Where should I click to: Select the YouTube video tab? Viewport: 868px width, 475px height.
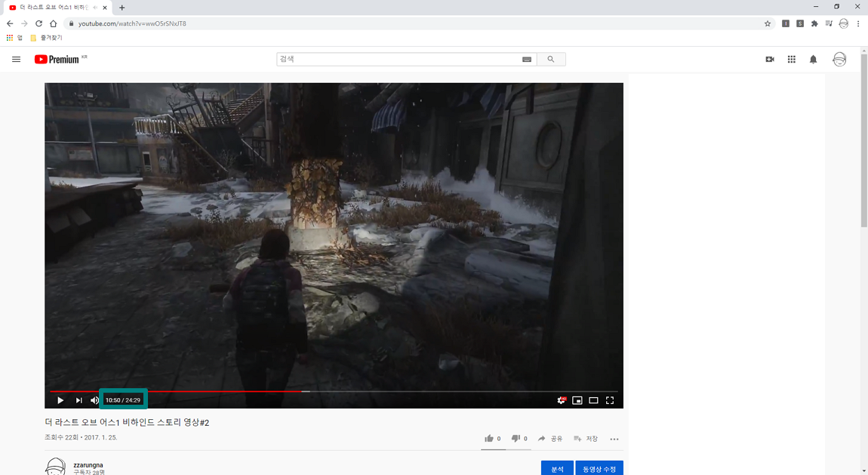pos(53,8)
